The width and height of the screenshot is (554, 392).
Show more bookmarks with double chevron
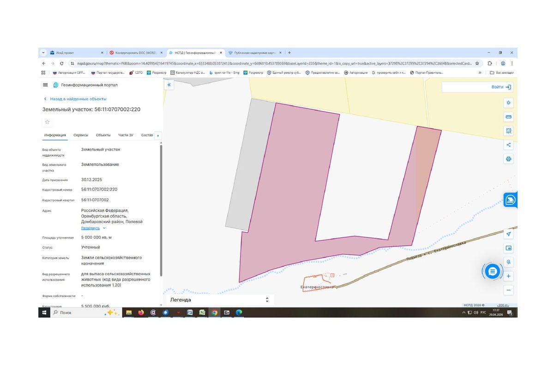[480, 72]
